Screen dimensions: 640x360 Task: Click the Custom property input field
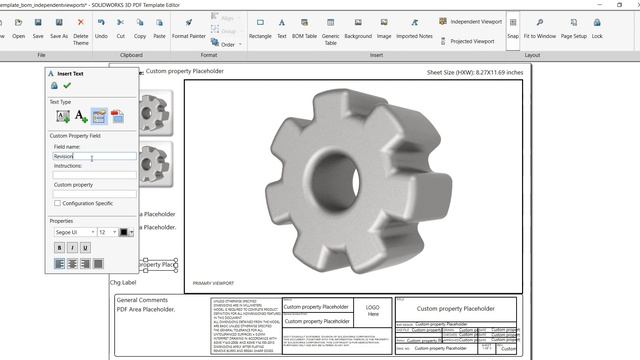(x=94, y=194)
